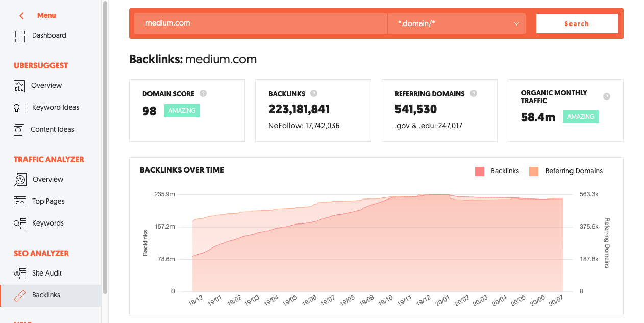Click the Menu label at sidebar top
The height and width of the screenshot is (323, 644).
tap(46, 16)
